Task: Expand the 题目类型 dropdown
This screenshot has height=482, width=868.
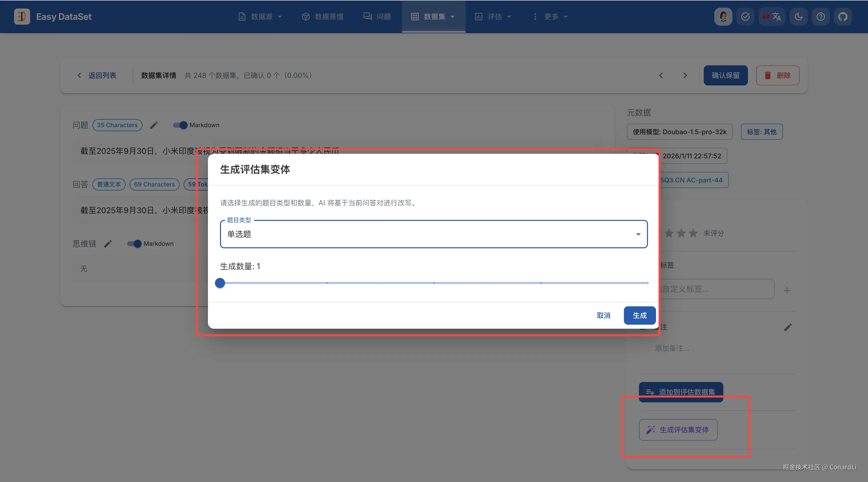Action: [434, 234]
